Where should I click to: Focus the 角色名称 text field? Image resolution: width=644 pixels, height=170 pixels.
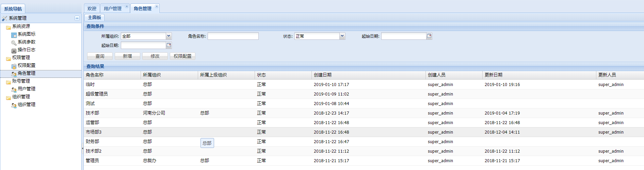coord(233,36)
